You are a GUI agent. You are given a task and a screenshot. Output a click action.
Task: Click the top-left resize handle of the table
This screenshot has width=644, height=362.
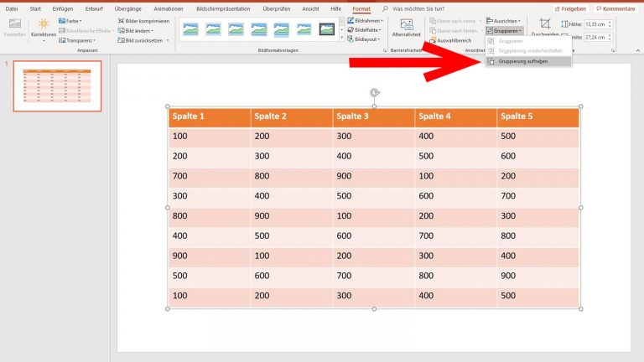point(168,106)
